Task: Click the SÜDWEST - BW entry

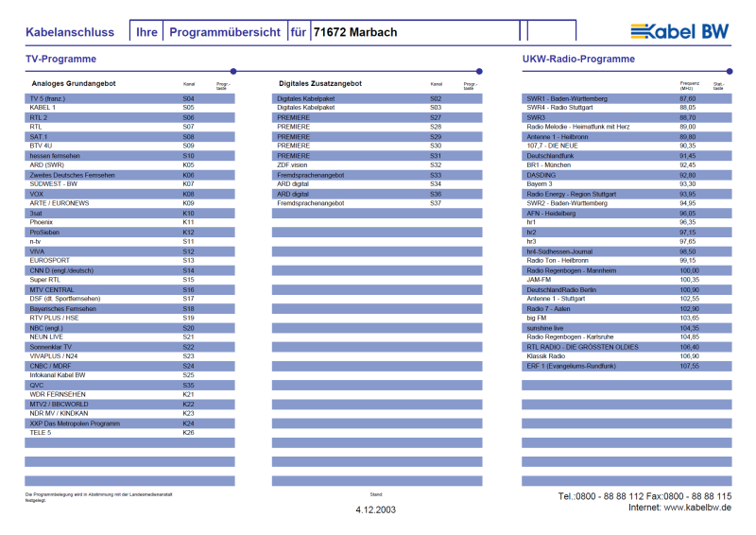Action: coord(54,183)
